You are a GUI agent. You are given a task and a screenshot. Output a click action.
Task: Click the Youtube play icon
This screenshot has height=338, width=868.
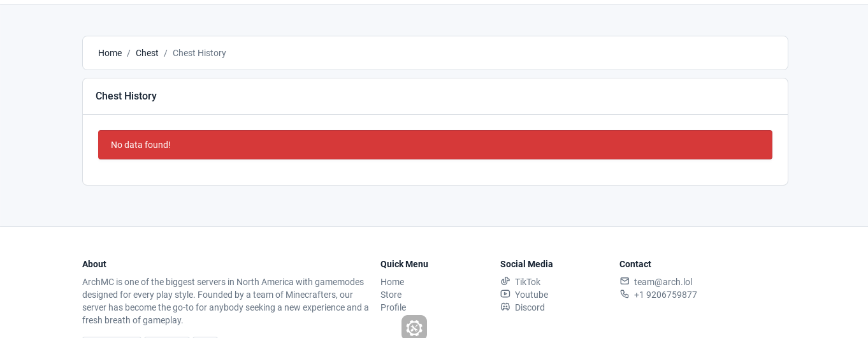pyautogui.click(x=505, y=294)
